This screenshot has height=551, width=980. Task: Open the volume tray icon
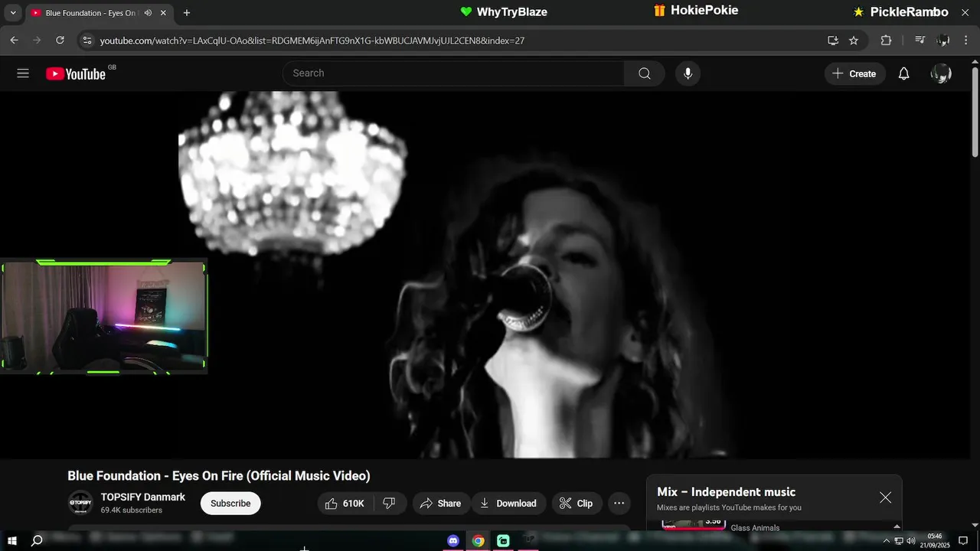click(x=911, y=541)
